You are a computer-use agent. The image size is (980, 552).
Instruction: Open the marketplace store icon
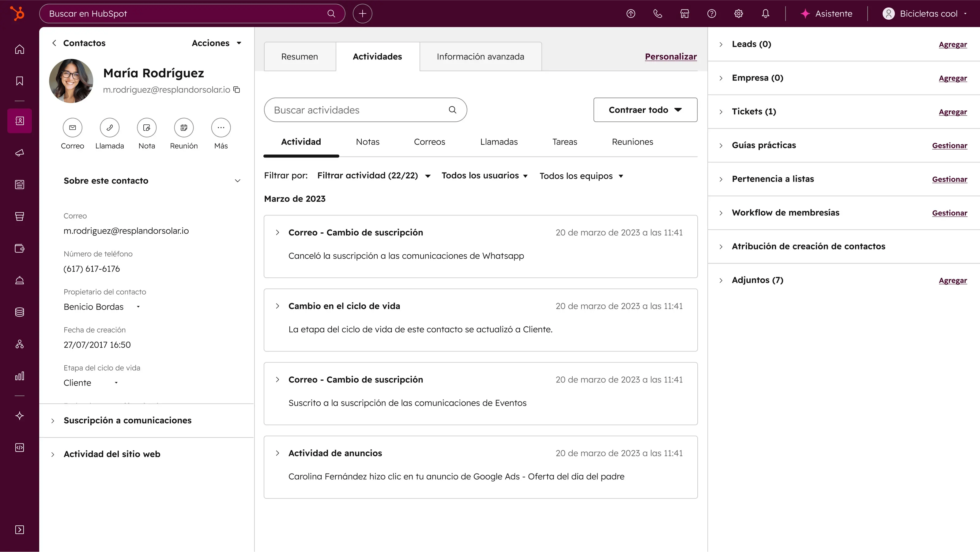tap(685, 14)
